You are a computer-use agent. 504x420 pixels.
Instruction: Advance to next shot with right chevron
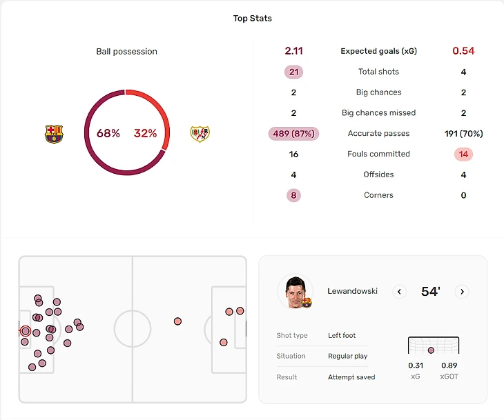point(462,292)
